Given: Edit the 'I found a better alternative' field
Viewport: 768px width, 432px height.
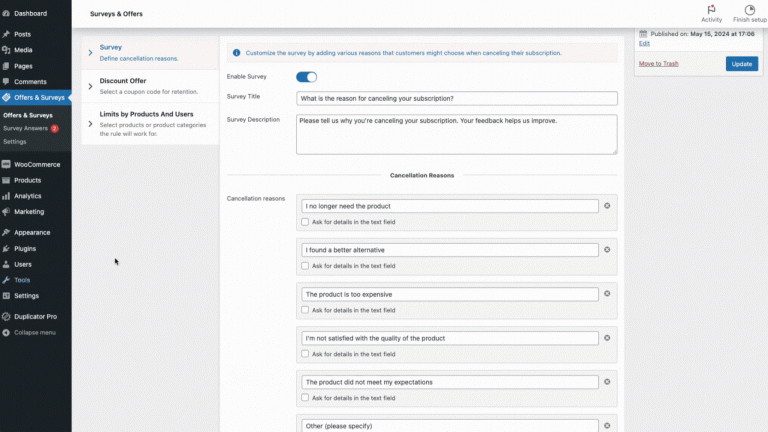Looking at the screenshot, I should pos(450,250).
